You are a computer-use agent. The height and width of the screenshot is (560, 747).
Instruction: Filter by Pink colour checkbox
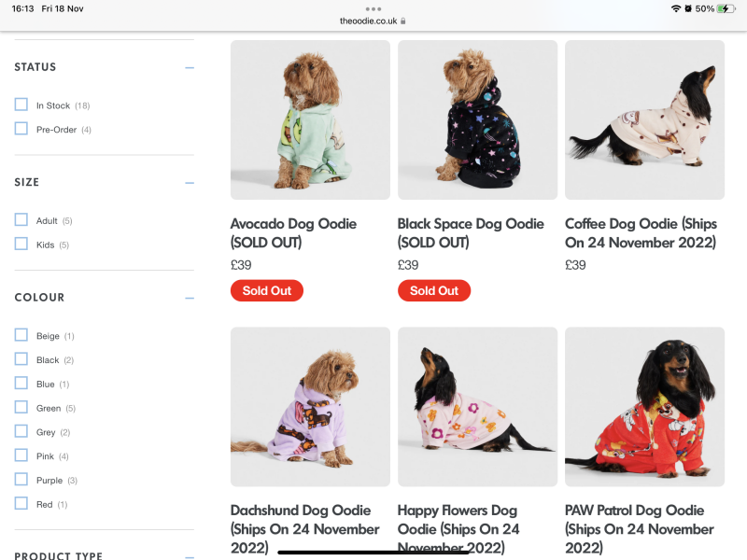coord(21,455)
